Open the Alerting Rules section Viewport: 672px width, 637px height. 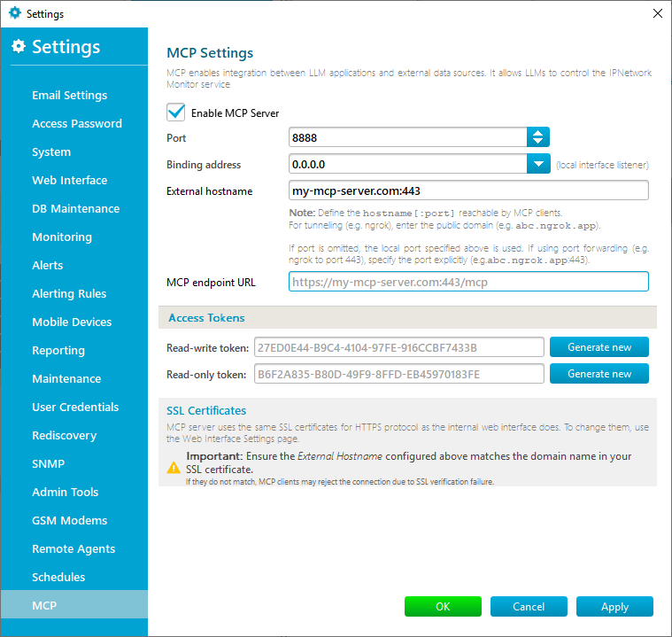click(69, 293)
